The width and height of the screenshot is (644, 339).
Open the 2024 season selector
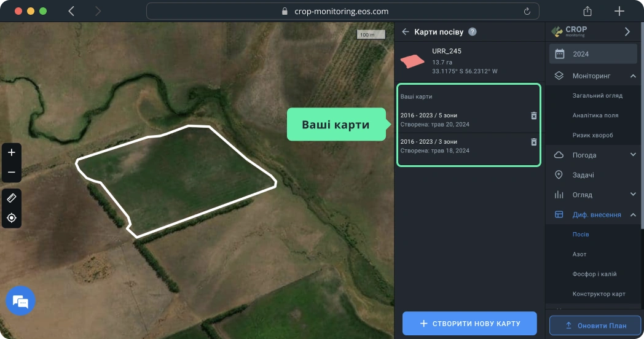tap(592, 54)
